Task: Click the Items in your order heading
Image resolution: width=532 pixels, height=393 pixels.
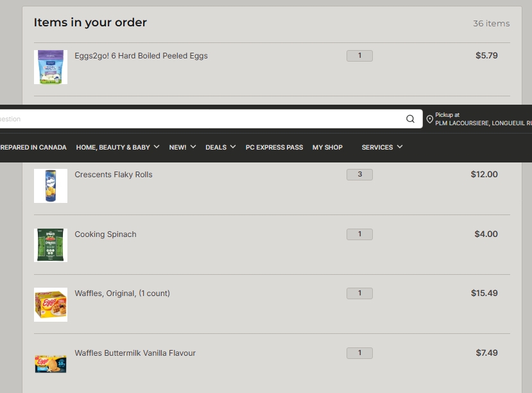Action: pyautogui.click(x=90, y=22)
